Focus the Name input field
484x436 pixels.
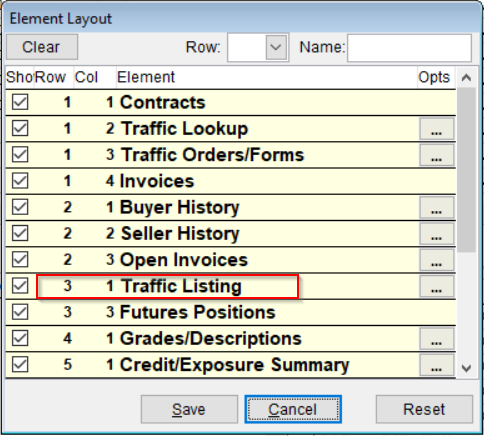pos(409,48)
